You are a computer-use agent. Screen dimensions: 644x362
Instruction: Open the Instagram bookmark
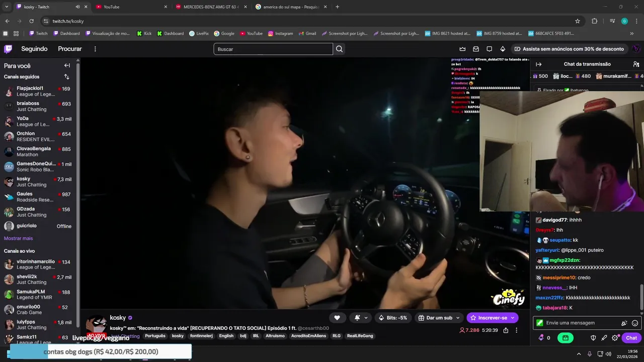[280, 34]
